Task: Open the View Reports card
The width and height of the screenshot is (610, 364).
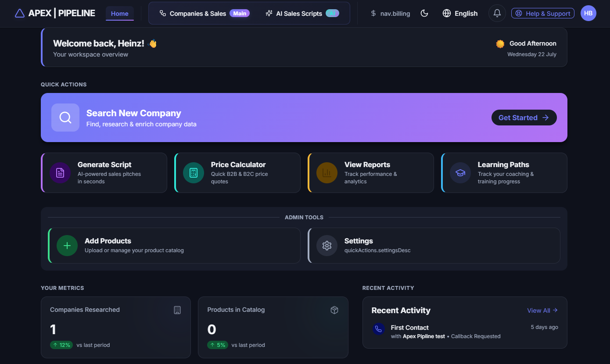Action: point(371,173)
